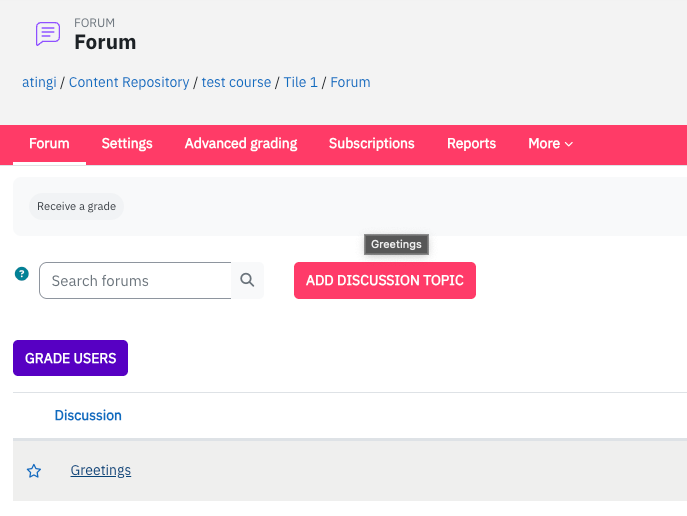Click the search magnifier icon
Image resolution: width=687 pixels, height=516 pixels.
tap(247, 280)
